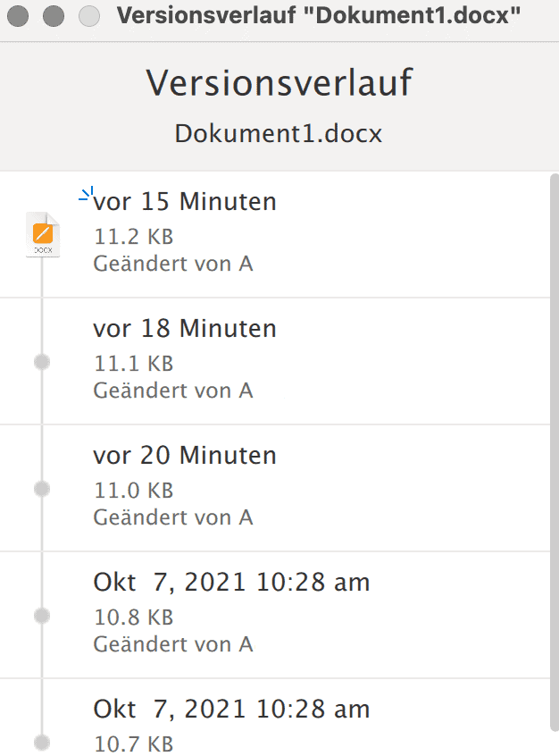Open the version from vor 15 Minuten

275,235
